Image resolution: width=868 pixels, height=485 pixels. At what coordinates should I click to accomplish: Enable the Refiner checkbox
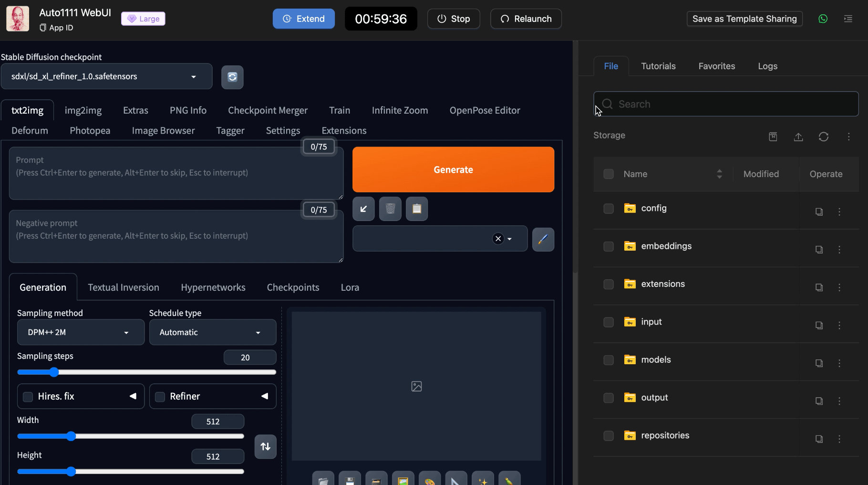point(160,397)
